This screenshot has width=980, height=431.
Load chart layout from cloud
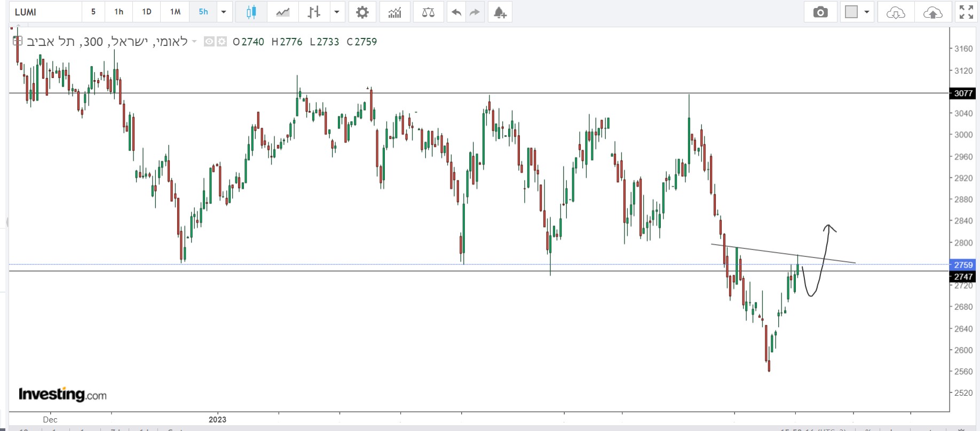coord(895,12)
